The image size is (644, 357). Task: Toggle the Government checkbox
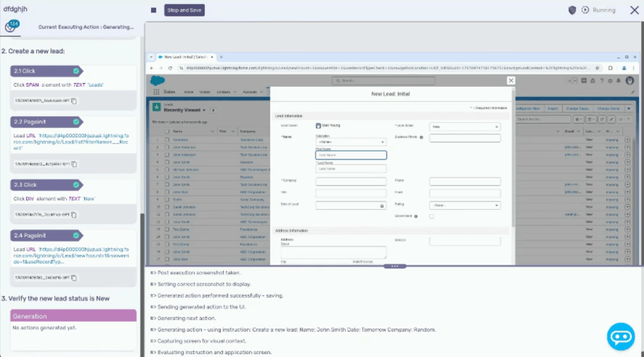431,216
